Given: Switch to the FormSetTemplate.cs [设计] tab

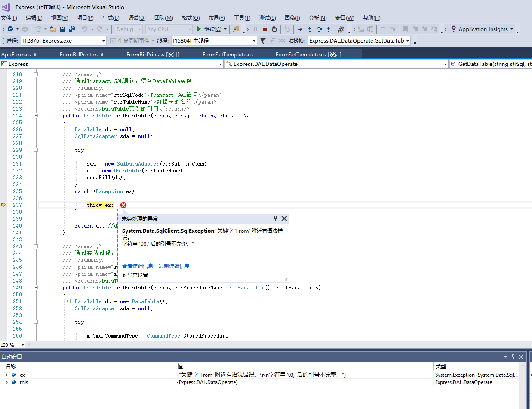Looking at the screenshot, I should click(308, 55).
